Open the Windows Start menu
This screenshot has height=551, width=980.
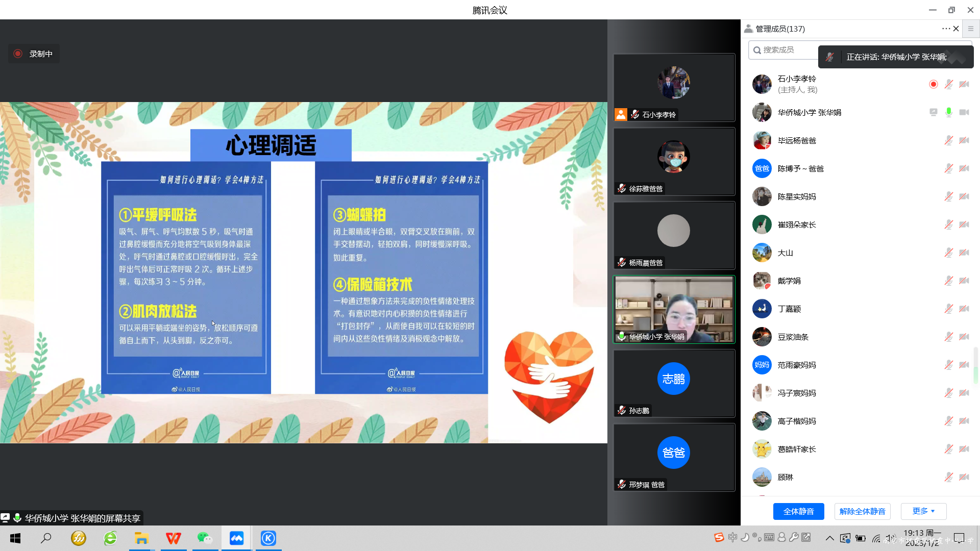15,538
